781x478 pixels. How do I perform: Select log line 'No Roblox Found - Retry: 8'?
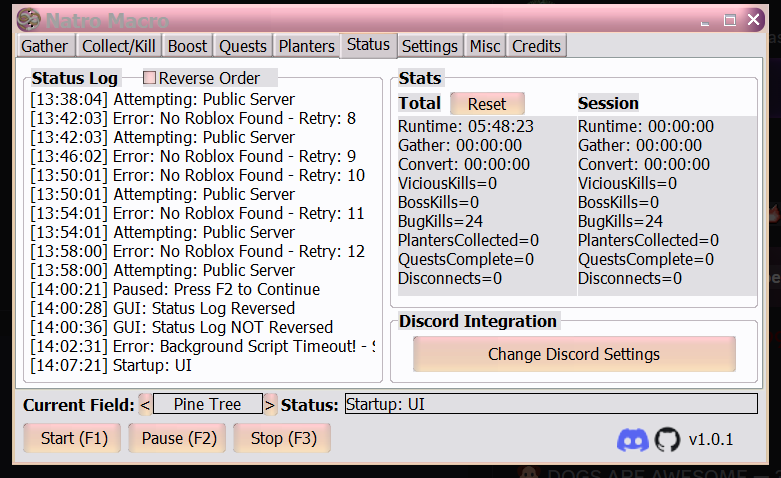pos(193,118)
